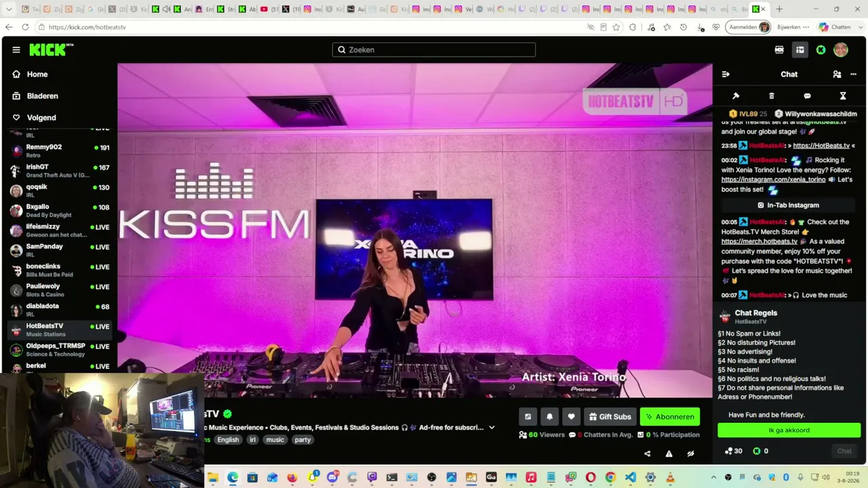
Task: Open VLC media player from taskbar
Action: click(x=670, y=478)
